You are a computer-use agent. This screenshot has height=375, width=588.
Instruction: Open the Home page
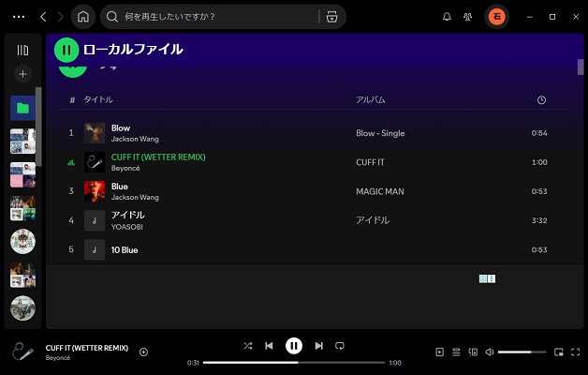click(x=83, y=17)
